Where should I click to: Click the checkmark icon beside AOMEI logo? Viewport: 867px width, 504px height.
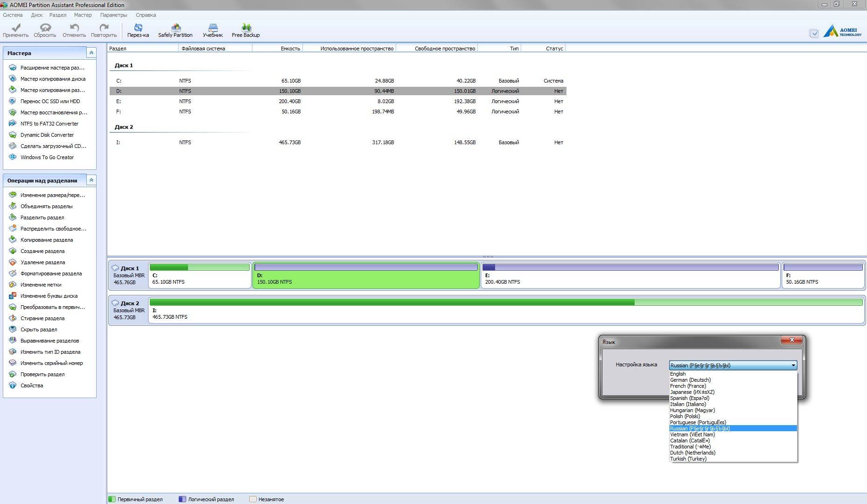click(814, 34)
